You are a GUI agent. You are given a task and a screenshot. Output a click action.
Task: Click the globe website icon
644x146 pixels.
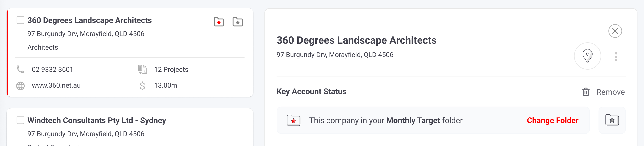click(20, 86)
